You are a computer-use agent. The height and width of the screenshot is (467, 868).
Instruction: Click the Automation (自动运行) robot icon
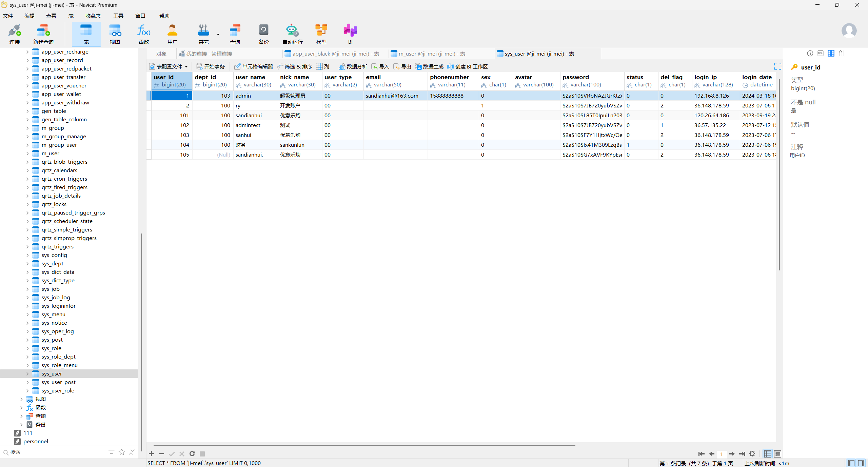tap(292, 34)
